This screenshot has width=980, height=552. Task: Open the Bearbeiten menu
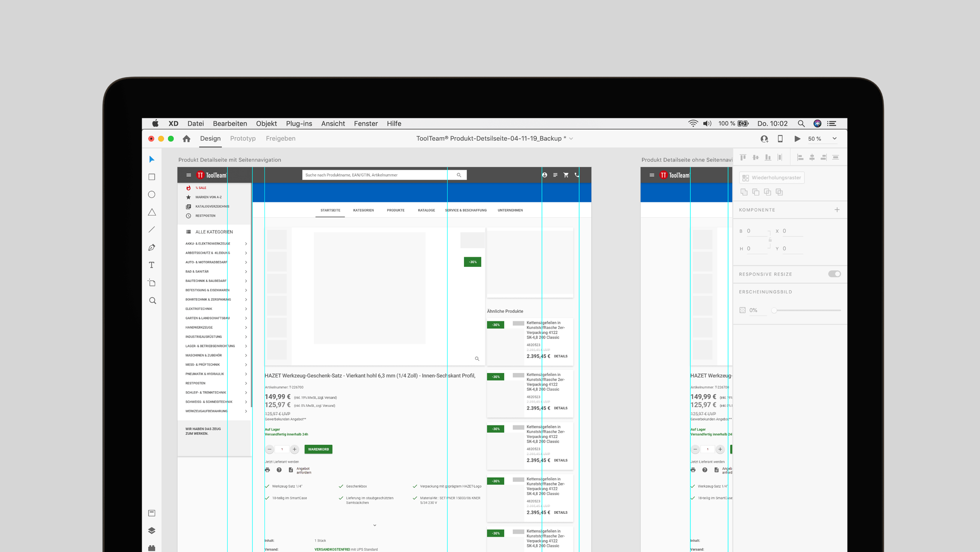click(230, 124)
